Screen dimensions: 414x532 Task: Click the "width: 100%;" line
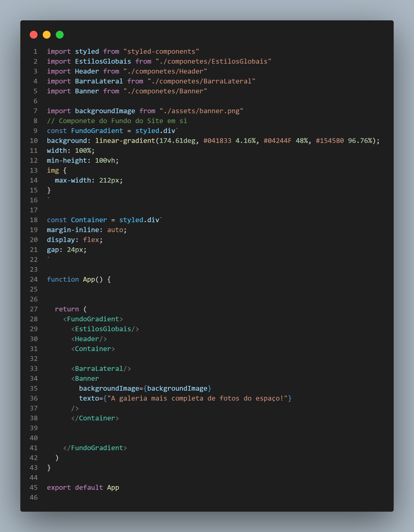(71, 151)
